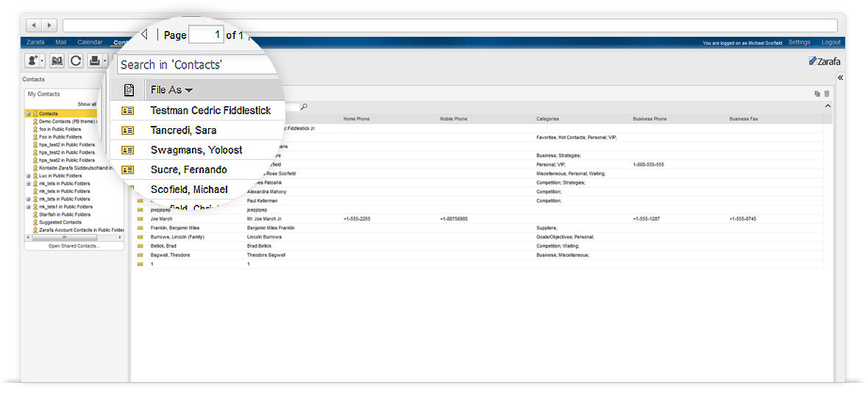868x394 pixels.
Task: Click the trash delete icon above the contact list
Action: coord(827,94)
